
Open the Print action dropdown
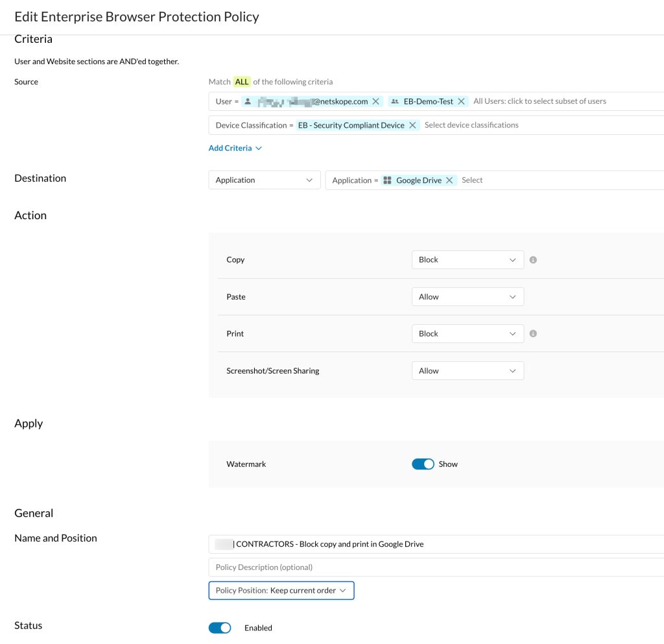point(468,333)
